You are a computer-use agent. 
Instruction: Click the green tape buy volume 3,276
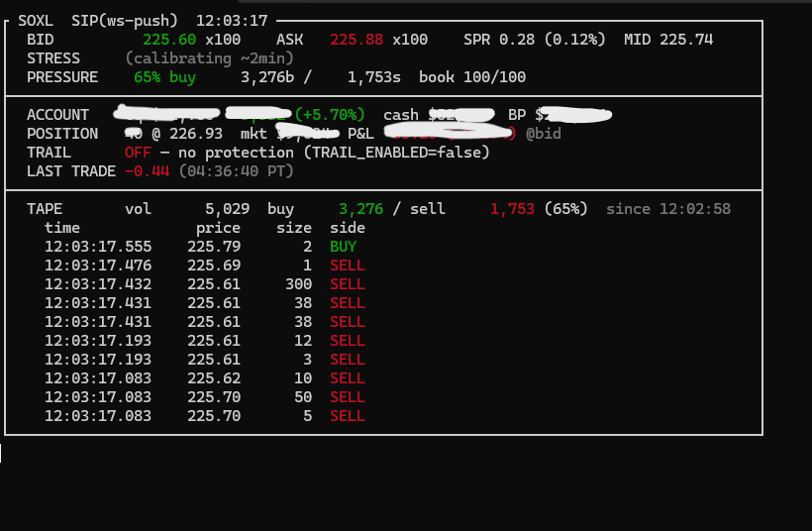361,209
